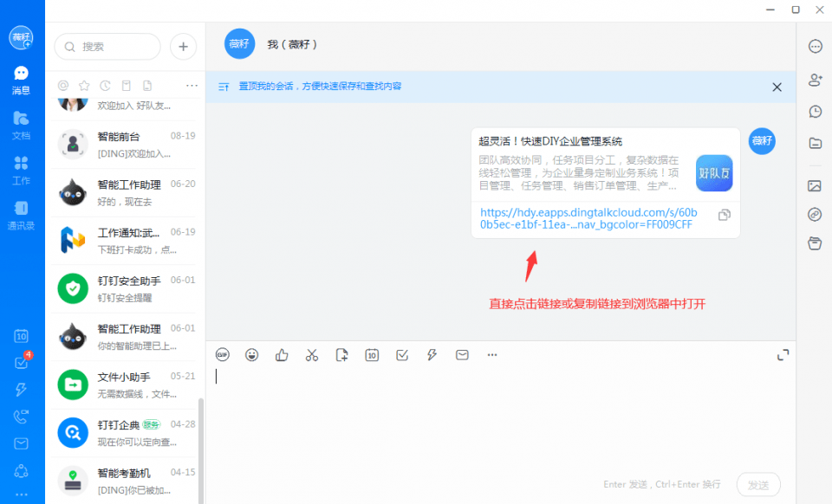Show more chat toolbar options (three dots)

[x=492, y=355]
